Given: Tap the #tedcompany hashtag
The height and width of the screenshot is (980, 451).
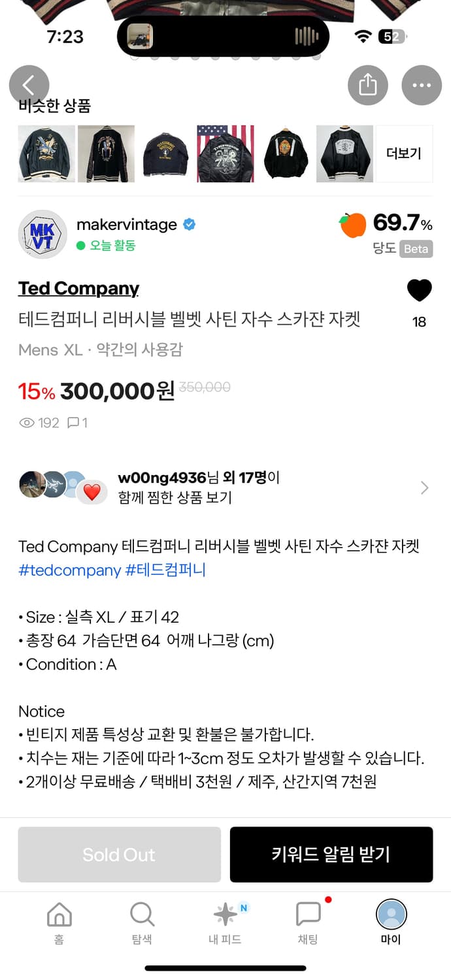Looking at the screenshot, I should (69, 570).
